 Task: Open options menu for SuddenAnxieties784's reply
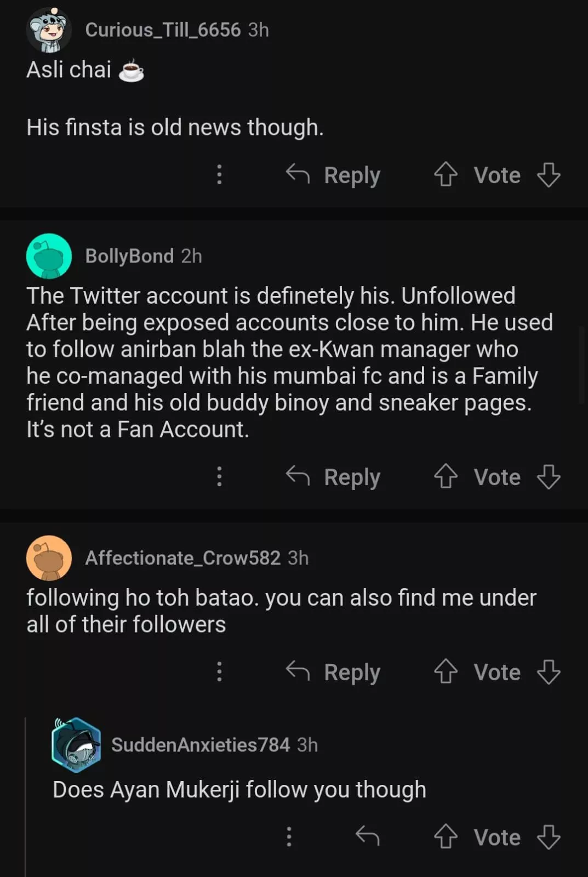point(289,836)
